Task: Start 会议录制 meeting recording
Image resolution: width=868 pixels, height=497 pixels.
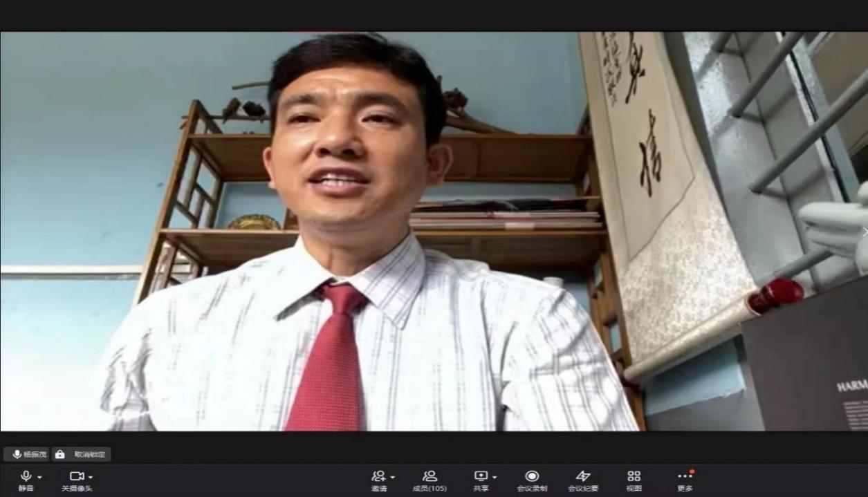Action: click(x=532, y=477)
